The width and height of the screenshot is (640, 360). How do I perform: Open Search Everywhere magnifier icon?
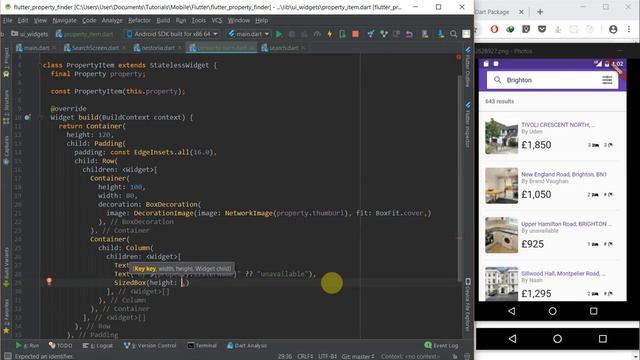click(x=453, y=34)
